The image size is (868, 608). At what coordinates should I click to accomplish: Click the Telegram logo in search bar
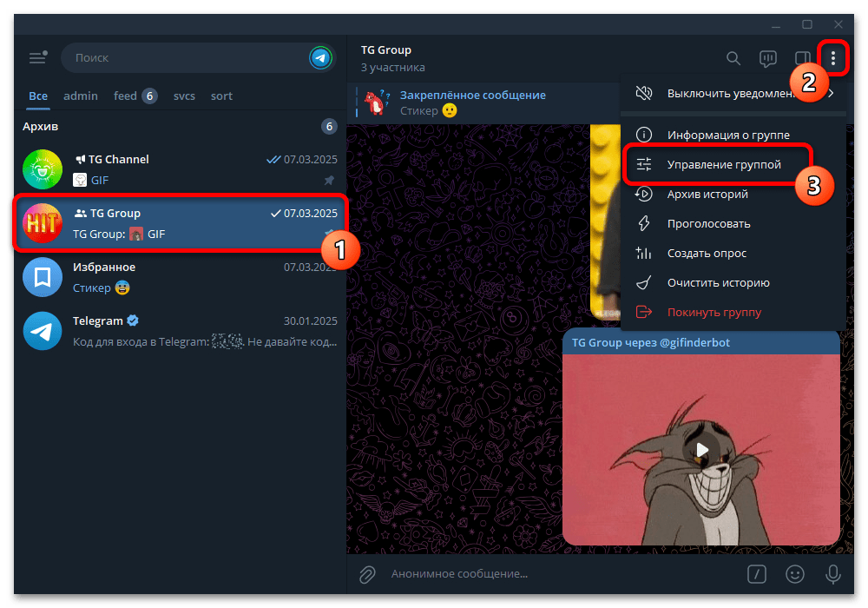coord(320,57)
